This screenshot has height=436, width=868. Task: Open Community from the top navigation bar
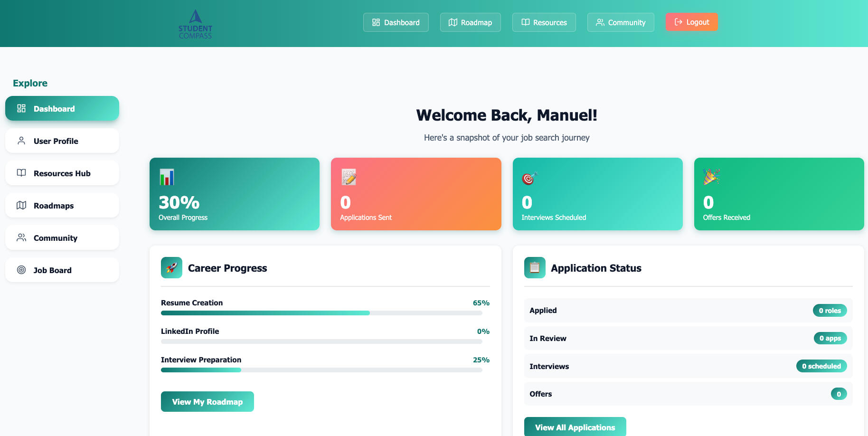(620, 22)
